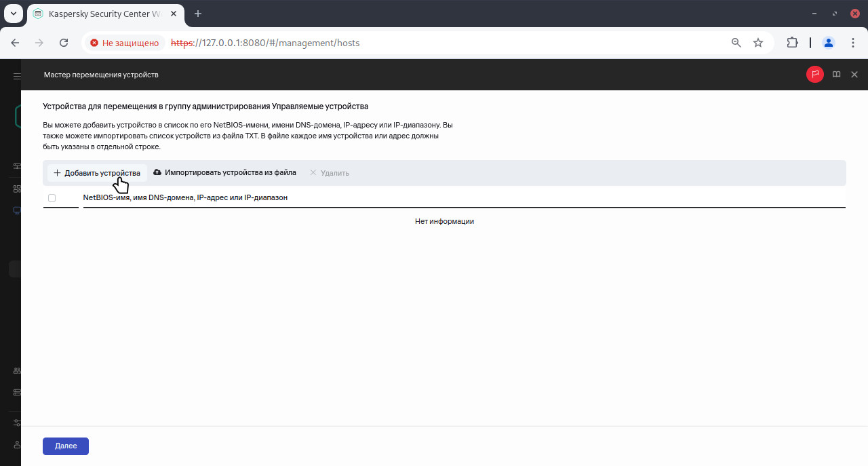This screenshot has height=466, width=868.
Task: Open the browser extensions puzzle icon
Action: pos(792,43)
